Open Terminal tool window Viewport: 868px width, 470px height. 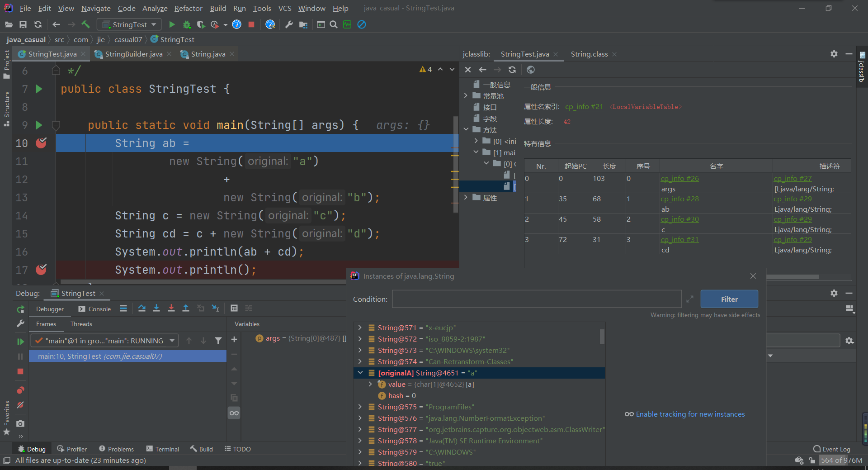[163, 449]
